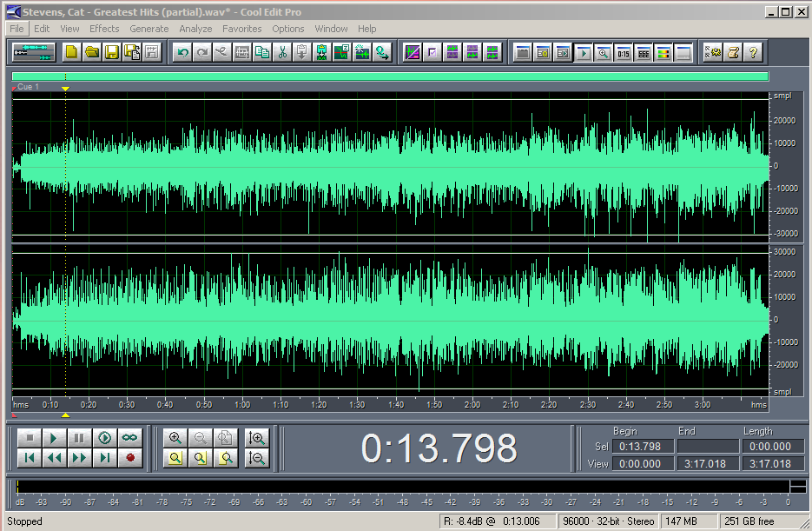Open a file using the folder icon

[92, 52]
